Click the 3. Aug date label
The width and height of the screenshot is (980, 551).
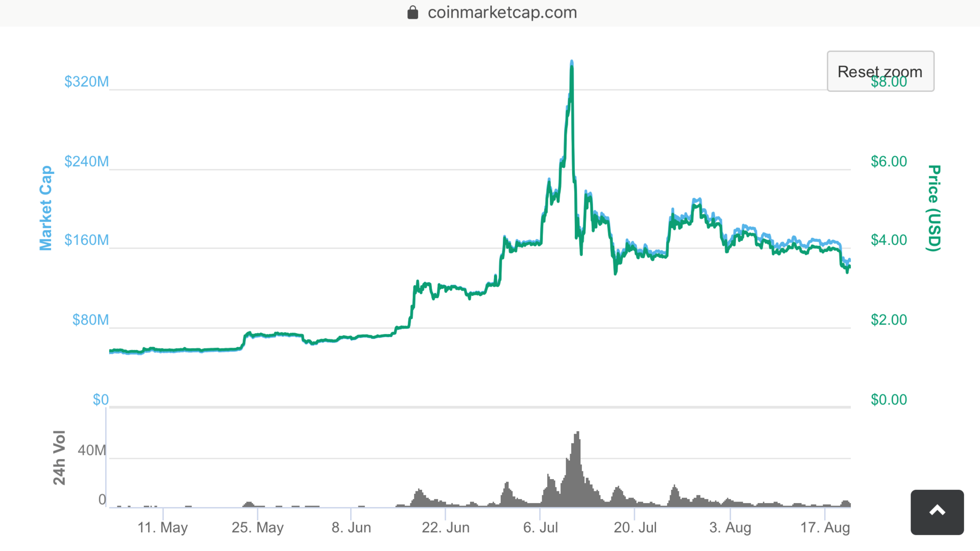click(730, 528)
